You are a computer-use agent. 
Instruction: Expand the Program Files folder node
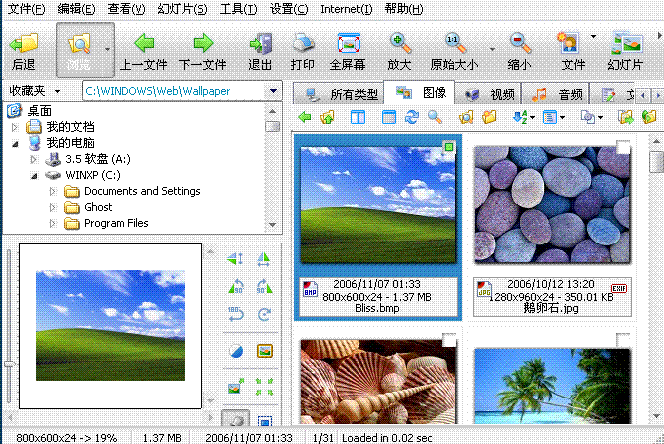coord(53,223)
